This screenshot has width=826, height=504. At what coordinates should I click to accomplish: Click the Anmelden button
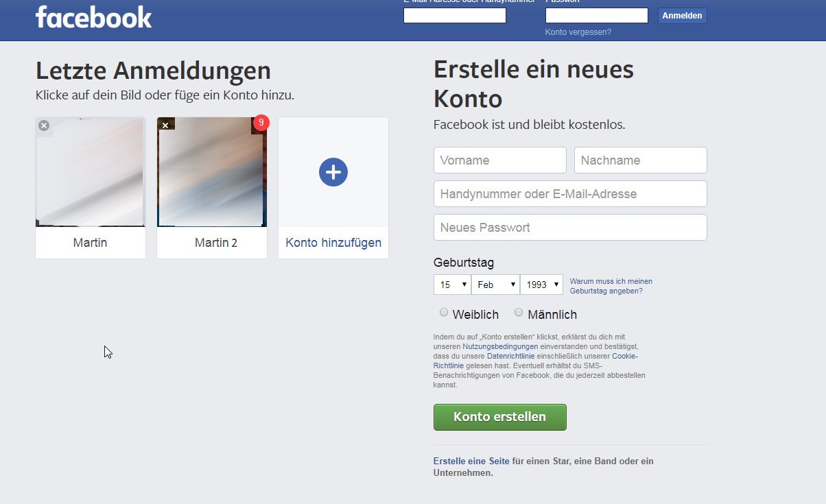(682, 16)
